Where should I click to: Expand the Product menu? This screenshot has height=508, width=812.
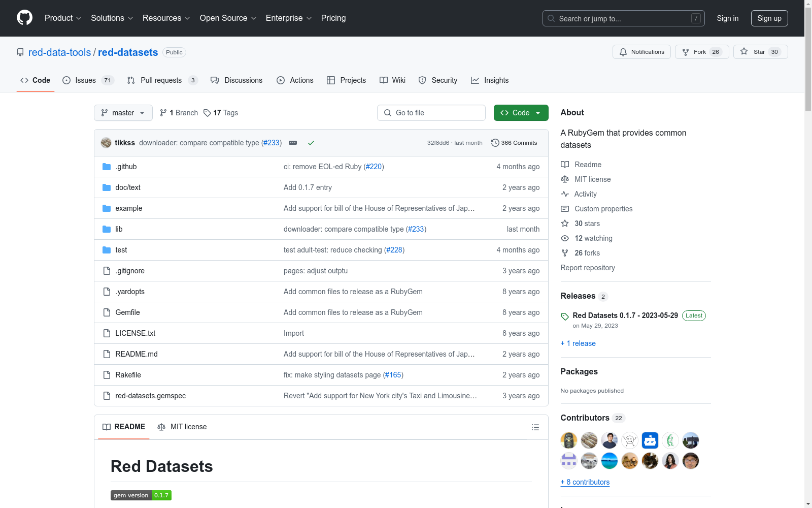(63, 18)
